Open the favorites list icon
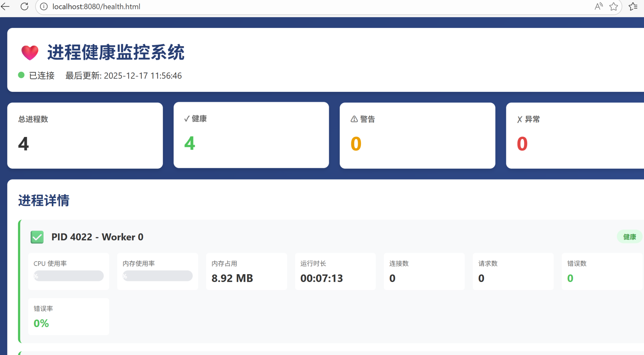 (633, 6)
